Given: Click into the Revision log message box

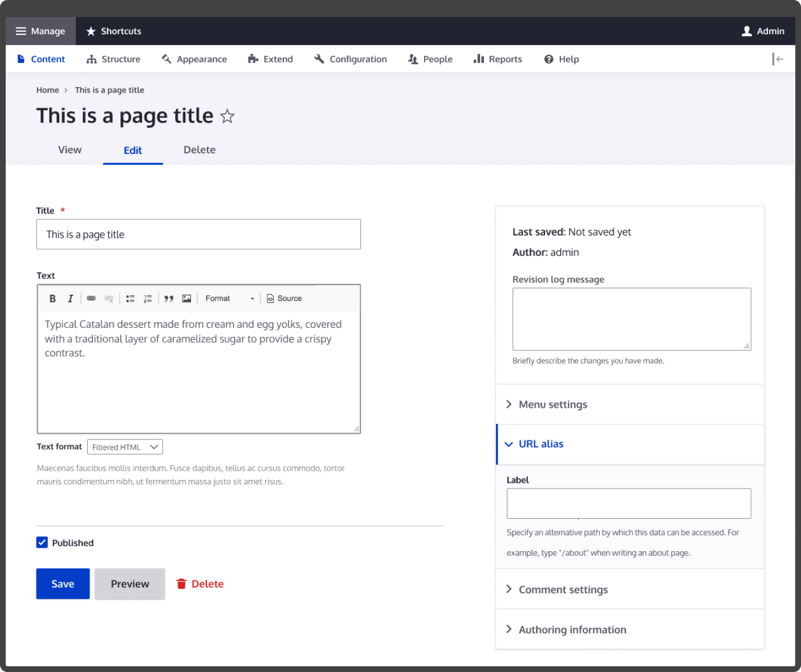Looking at the screenshot, I should pos(631,319).
